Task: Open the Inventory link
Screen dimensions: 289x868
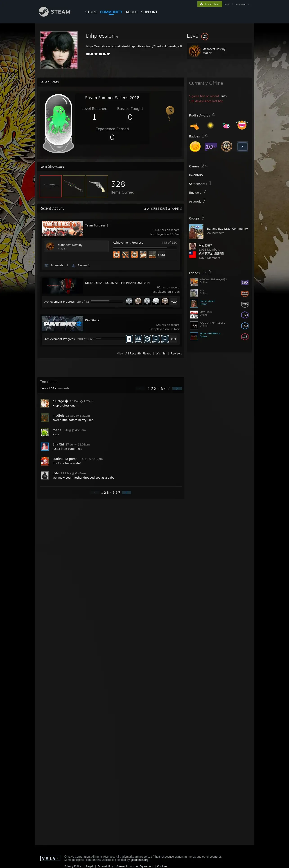Action: coord(196,175)
